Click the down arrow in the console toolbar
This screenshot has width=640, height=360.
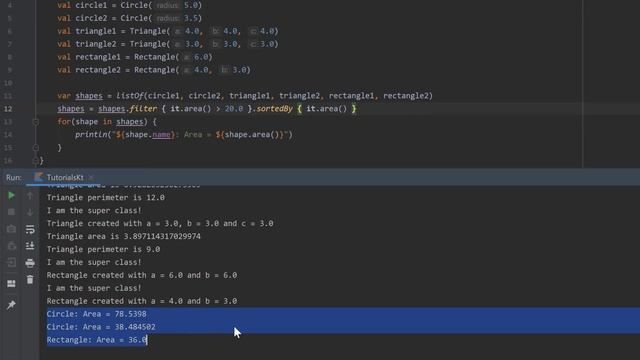point(30,212)
